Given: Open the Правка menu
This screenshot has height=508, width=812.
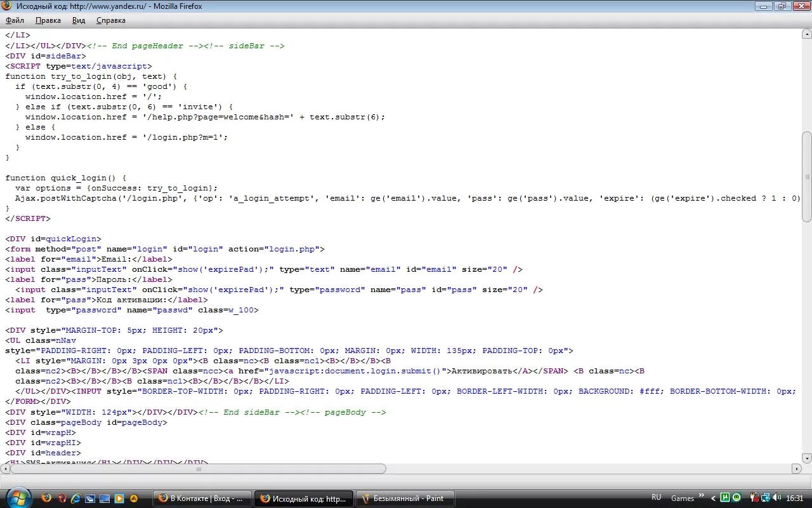Looking at the screenshot, I should 48,20.
